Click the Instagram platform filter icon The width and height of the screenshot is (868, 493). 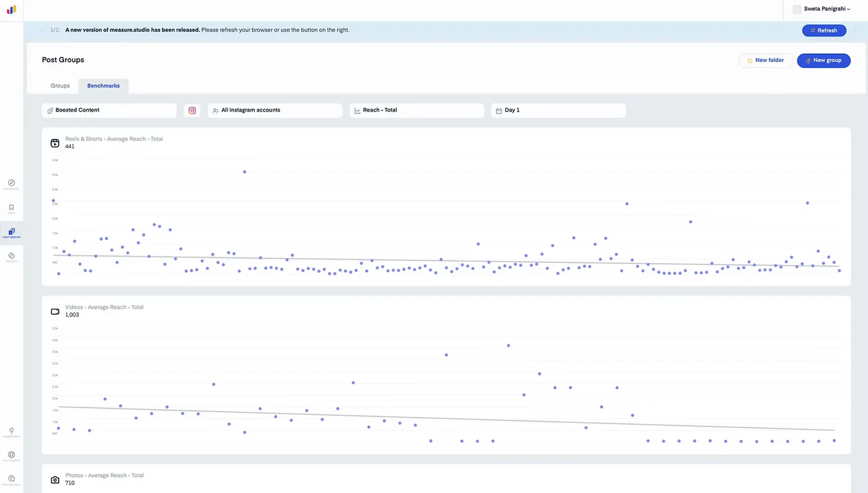coord(192,110)
